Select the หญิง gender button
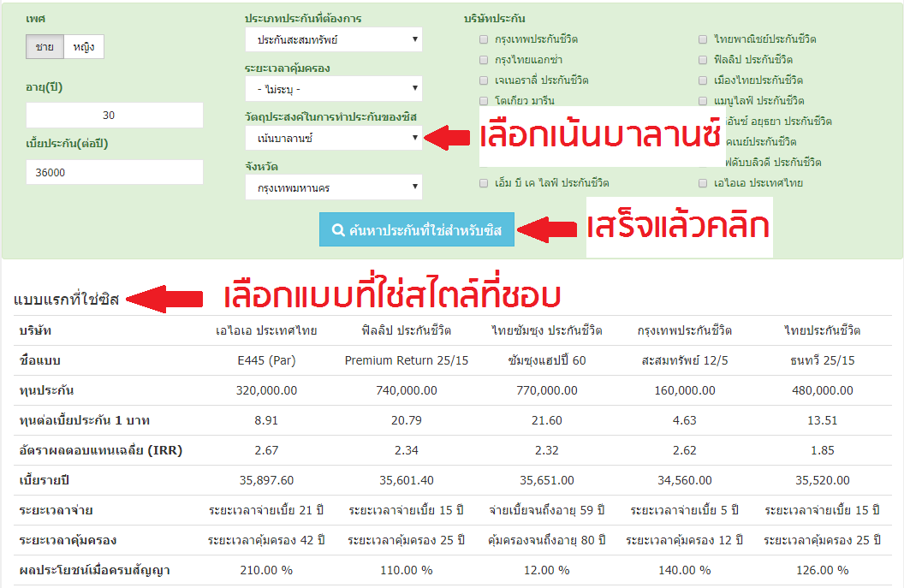 (x=84, y=47)
